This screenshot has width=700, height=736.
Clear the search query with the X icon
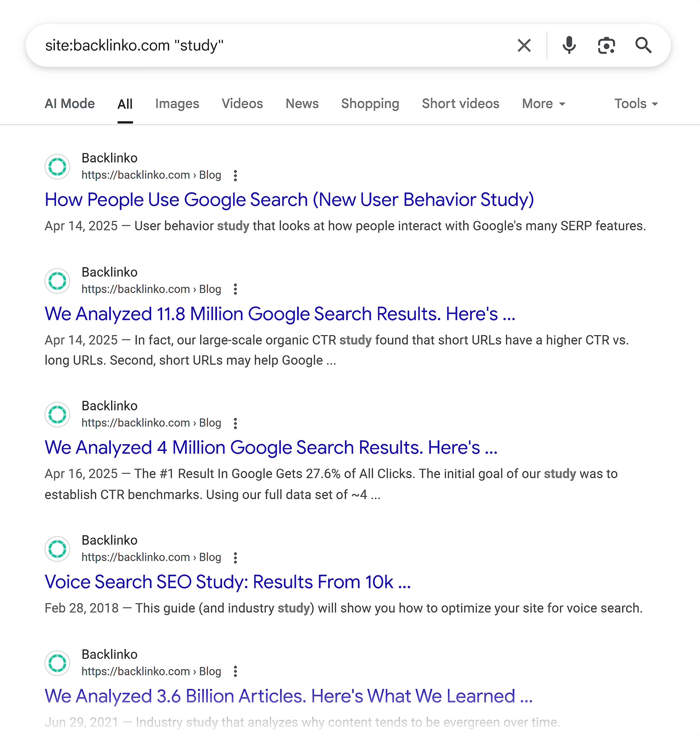524,45
